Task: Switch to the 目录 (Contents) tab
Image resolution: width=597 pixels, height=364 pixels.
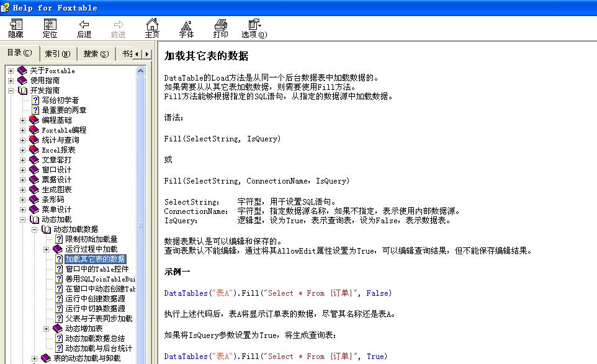Action: pyautogui.click(x=20, y=53)
